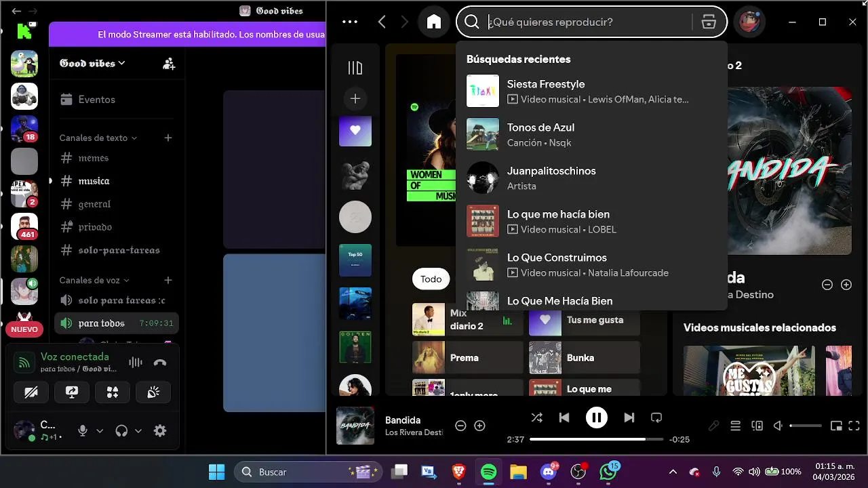Collapse Canales de texto category
Viewport: 868px width, 488px height.
tap(98, 138)
